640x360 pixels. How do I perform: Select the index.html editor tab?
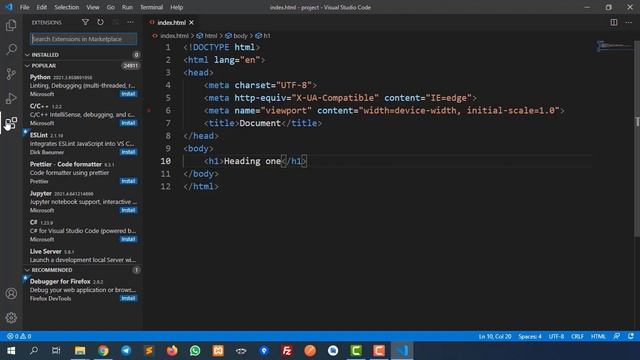[171, 22]
